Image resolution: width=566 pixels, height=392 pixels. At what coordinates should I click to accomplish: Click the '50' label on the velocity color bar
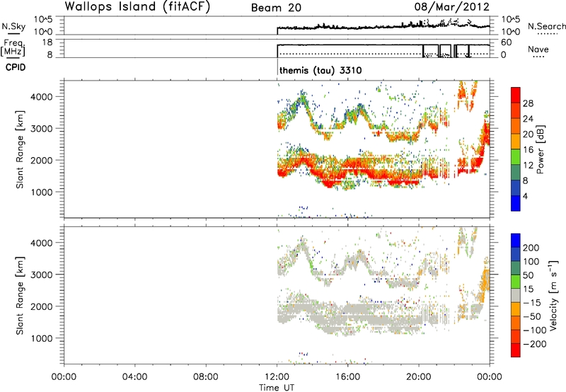click(x=528, y=275)
